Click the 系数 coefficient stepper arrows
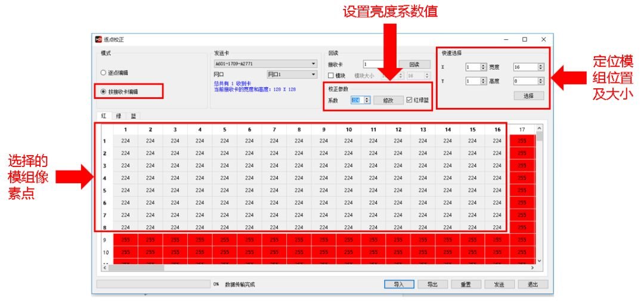 coord(367,100)
